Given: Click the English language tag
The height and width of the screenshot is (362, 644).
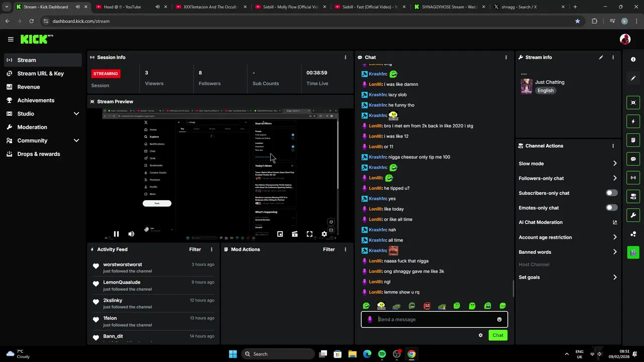Looking at the screenshot, I should (x=545, y=90).
